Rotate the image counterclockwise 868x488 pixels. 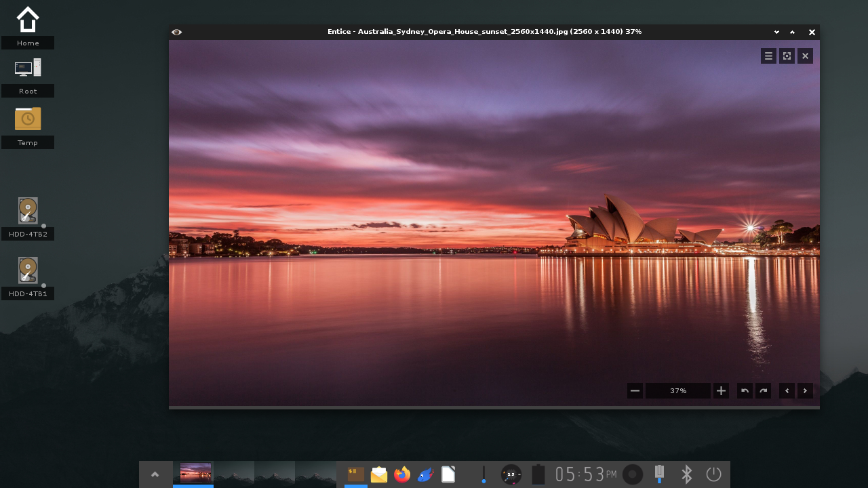coord(744,390)
